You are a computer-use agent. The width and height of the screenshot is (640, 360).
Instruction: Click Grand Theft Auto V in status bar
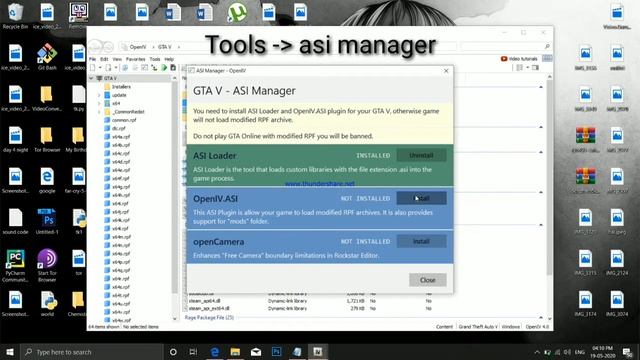(478, 327)
